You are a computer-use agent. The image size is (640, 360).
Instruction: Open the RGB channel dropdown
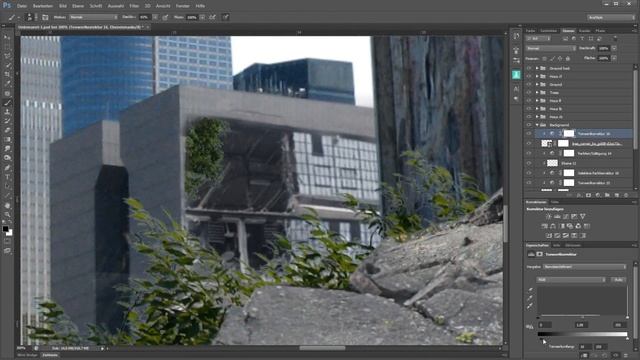(x=571, y=280)
